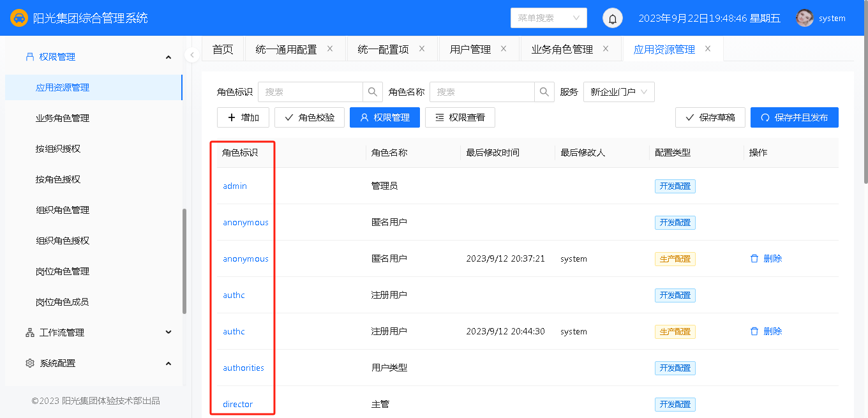868x418 pixels.
Task: Close the 统一通用配置 tab
Action: click(x=330, y=49)
